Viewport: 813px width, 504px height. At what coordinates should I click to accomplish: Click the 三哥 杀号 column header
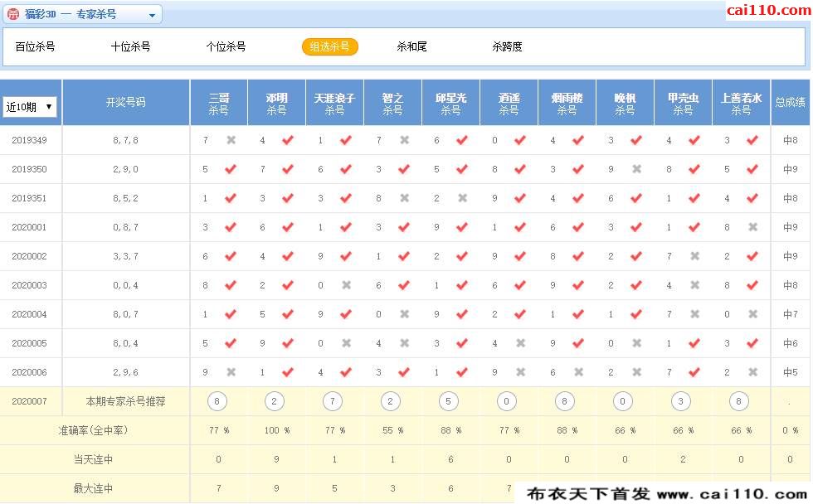(219, 103)
